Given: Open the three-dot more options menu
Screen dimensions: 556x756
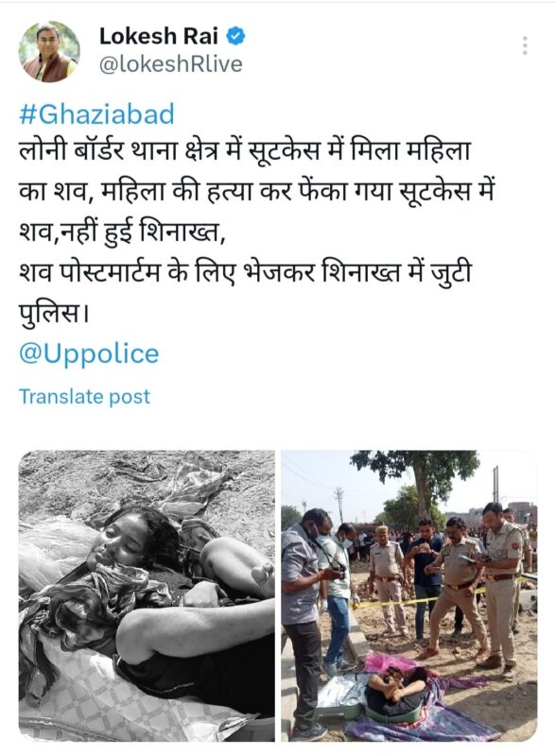Looking at the screenshot, I should tap(525, 45).
